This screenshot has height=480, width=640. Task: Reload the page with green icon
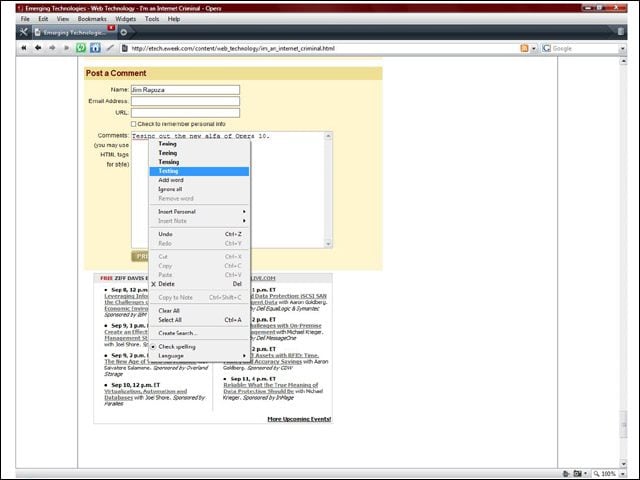coord(81,48)
